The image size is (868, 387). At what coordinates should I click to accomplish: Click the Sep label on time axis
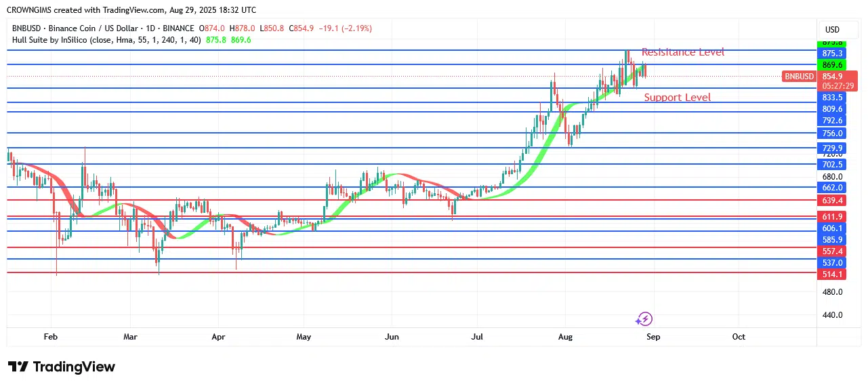653,336
